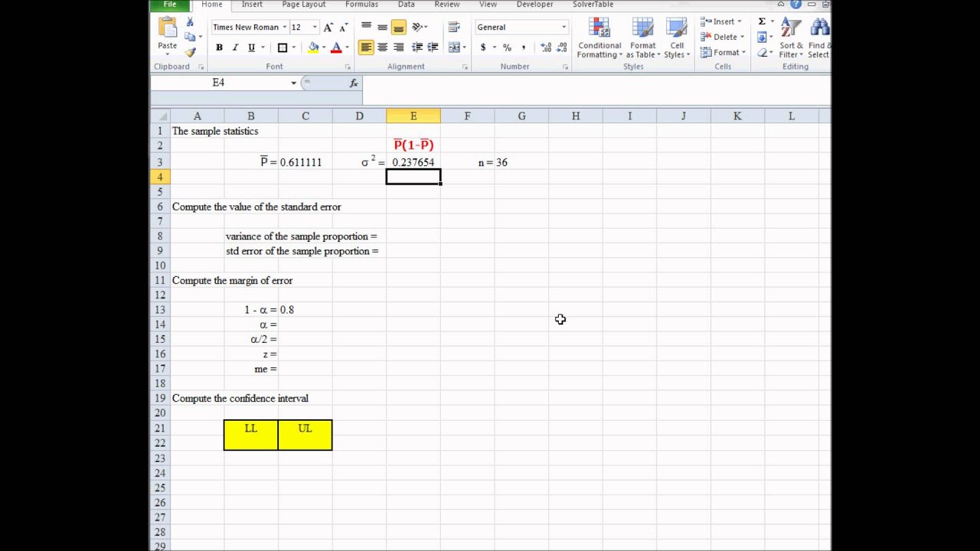Click the Decrease Decimal icon
The image size is (980, 551).
click(x=562, y=47)
